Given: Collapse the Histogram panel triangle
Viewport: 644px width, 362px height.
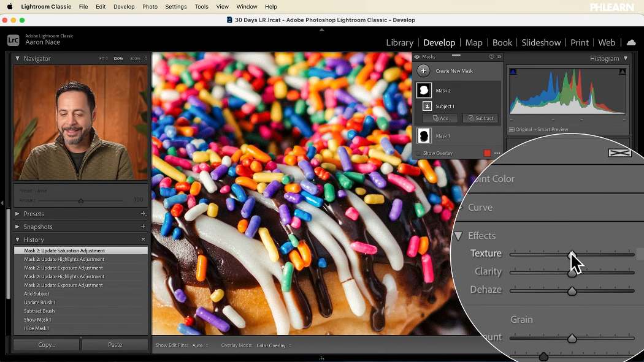Looking at the screenshot, I should coord(626,59).
